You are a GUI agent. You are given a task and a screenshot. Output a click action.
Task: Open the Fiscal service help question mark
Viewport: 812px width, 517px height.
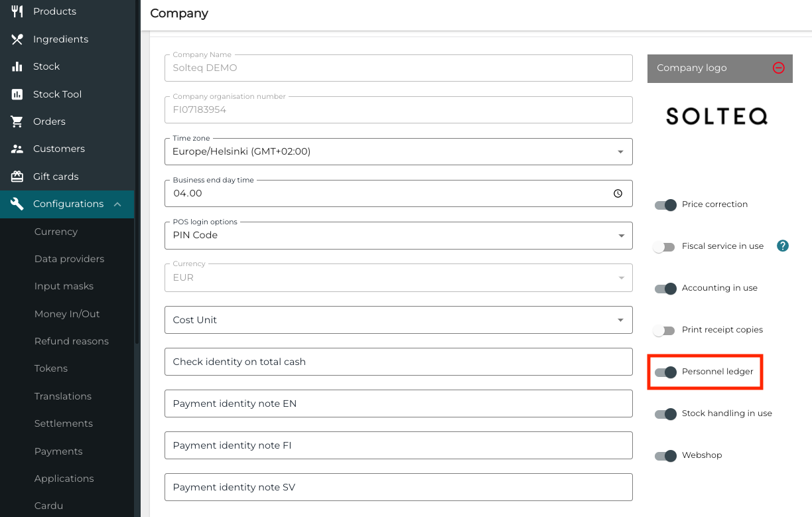tap(783, 246)
